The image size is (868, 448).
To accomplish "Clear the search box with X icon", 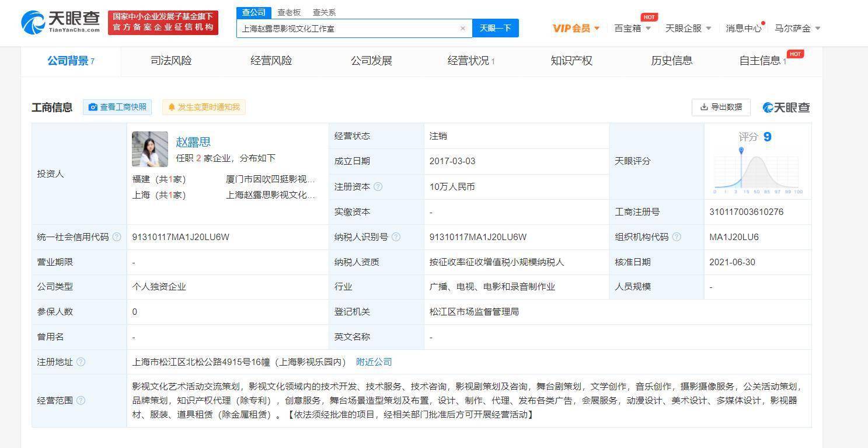I will tap(463, 28).
